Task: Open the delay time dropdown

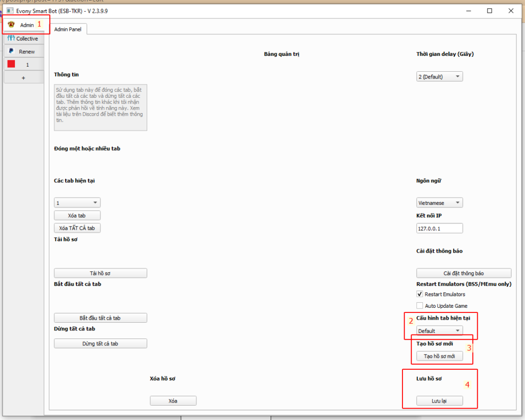Action: (439, 77)
